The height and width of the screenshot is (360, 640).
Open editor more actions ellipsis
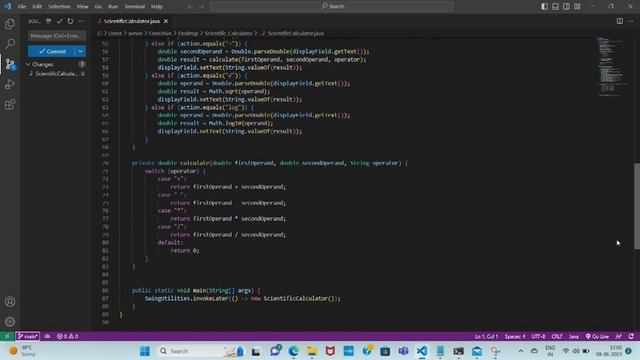click(631, 21)
